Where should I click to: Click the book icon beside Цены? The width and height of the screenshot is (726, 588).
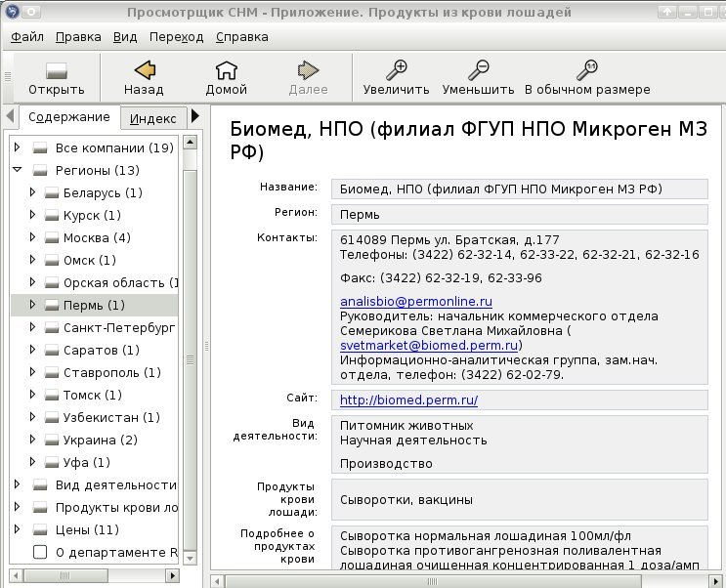coord(40,529)
